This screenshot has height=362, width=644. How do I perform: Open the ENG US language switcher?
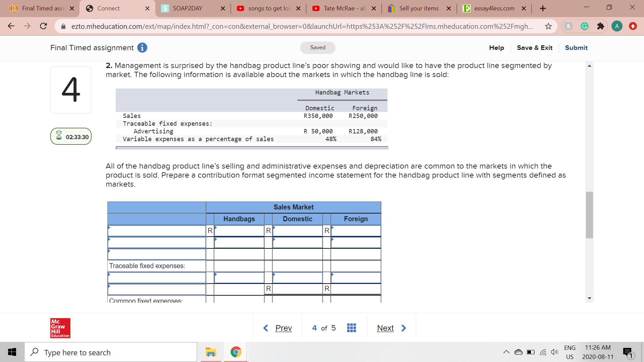click(570, 352)
